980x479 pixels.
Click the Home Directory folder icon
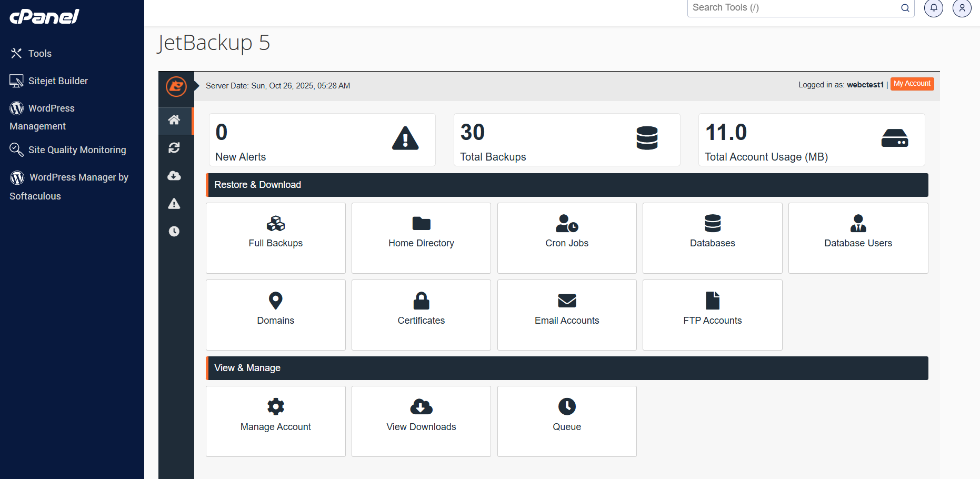(422, 224)
